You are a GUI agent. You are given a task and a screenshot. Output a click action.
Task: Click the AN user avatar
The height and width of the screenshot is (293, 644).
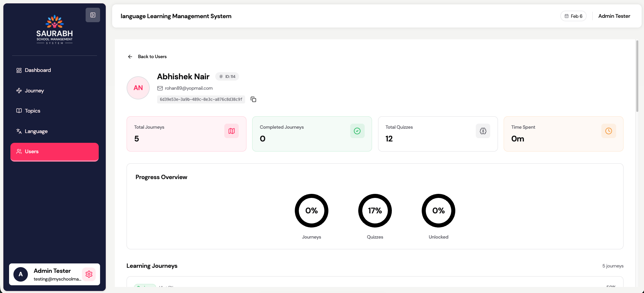click(138, 88)
